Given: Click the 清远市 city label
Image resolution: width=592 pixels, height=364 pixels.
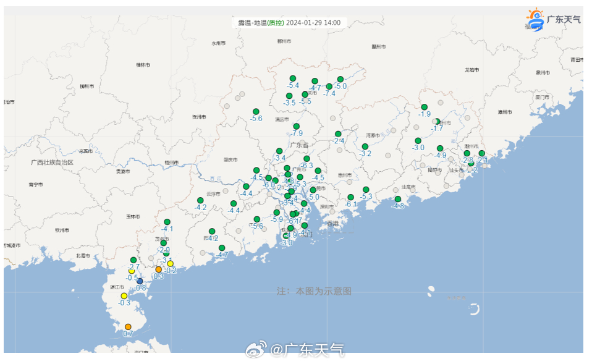Looking at the screenshot, I should (282, 119).
